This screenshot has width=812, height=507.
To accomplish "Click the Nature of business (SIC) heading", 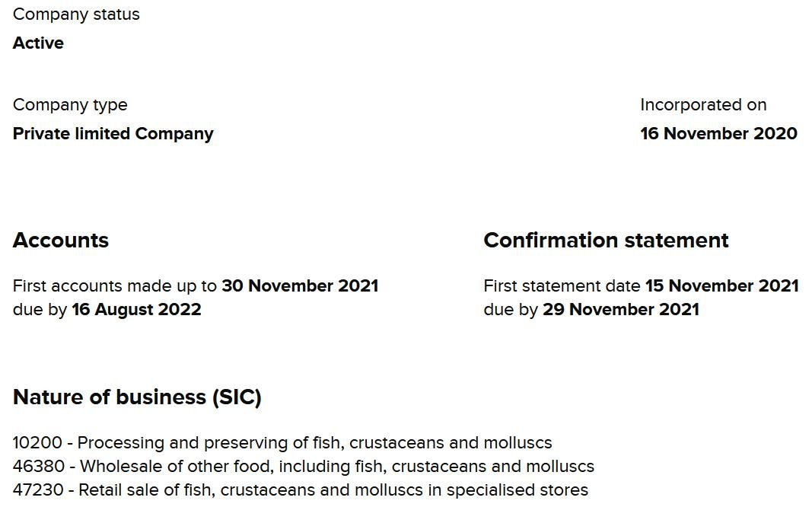I will pyautogui.click(x=137, y=397).
